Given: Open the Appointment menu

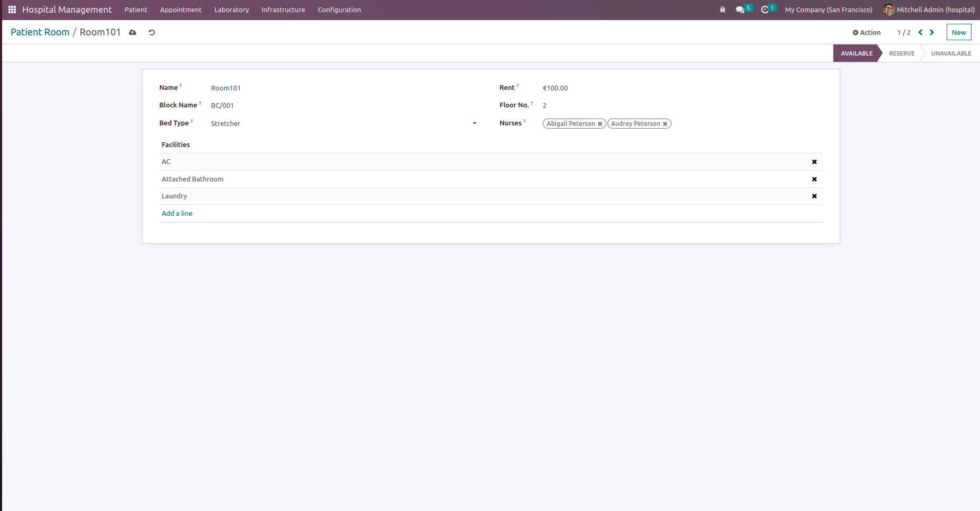Looking at the screenshot, I should tap(180, 10).
